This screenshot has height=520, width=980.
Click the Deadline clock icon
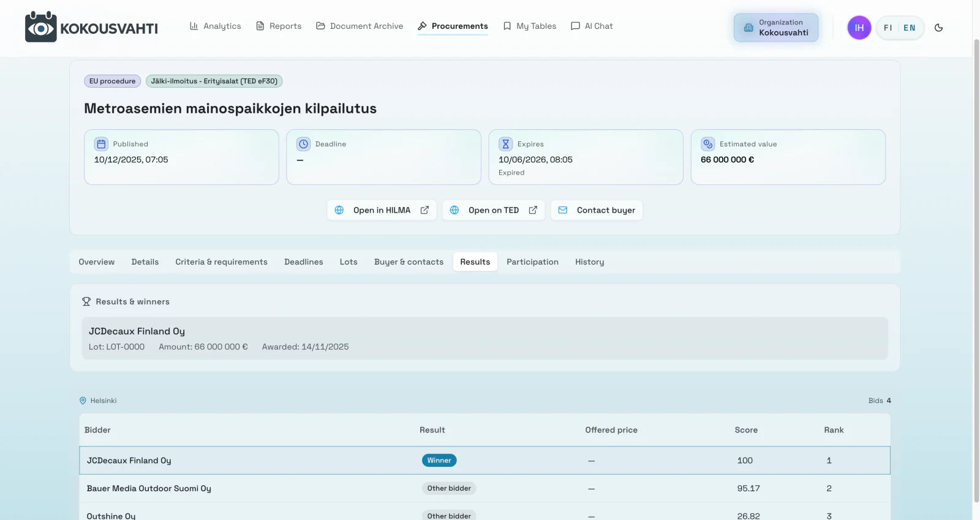click(x=304, y=144)
